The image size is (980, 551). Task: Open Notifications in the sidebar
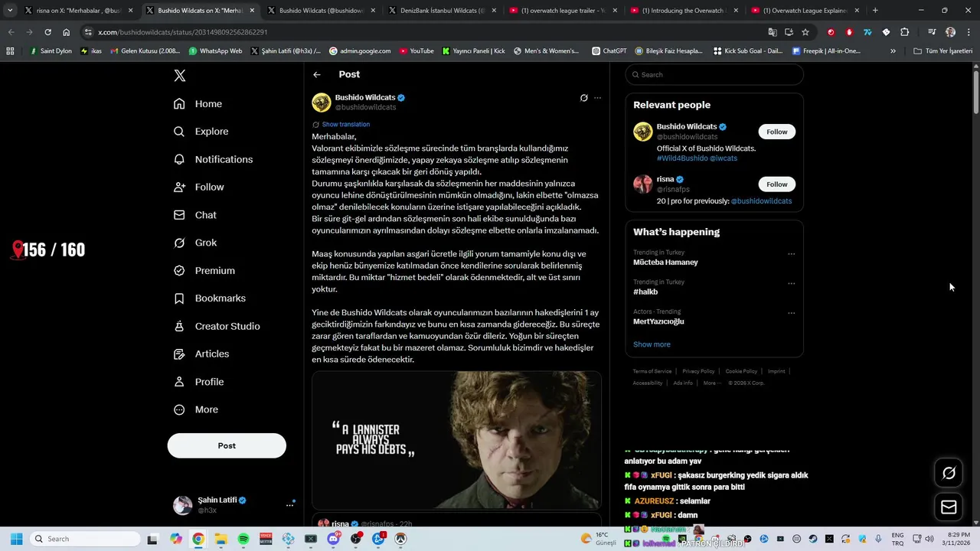(214, 159)
